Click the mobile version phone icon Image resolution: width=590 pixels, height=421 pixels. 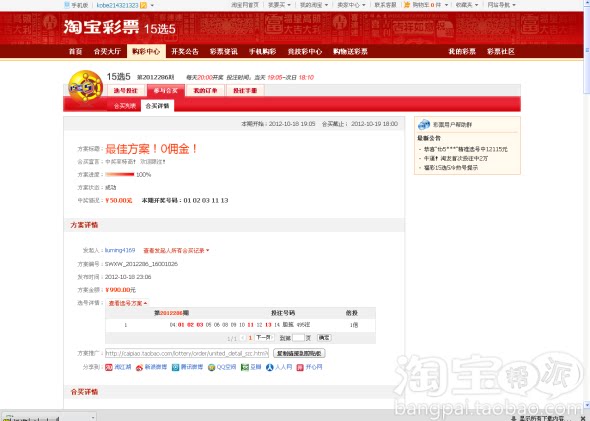coord(67,5)
